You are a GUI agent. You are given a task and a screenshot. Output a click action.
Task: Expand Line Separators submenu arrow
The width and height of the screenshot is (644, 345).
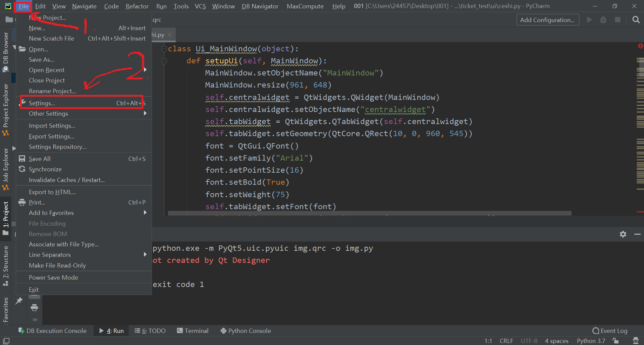[x=145, y=254]
